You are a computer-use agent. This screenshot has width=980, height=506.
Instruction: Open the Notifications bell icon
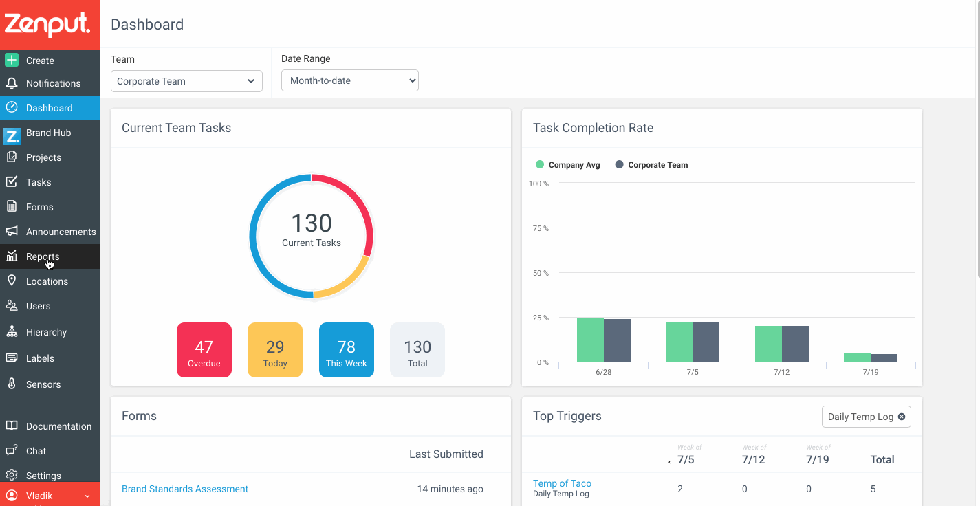[x=12, y=83]
